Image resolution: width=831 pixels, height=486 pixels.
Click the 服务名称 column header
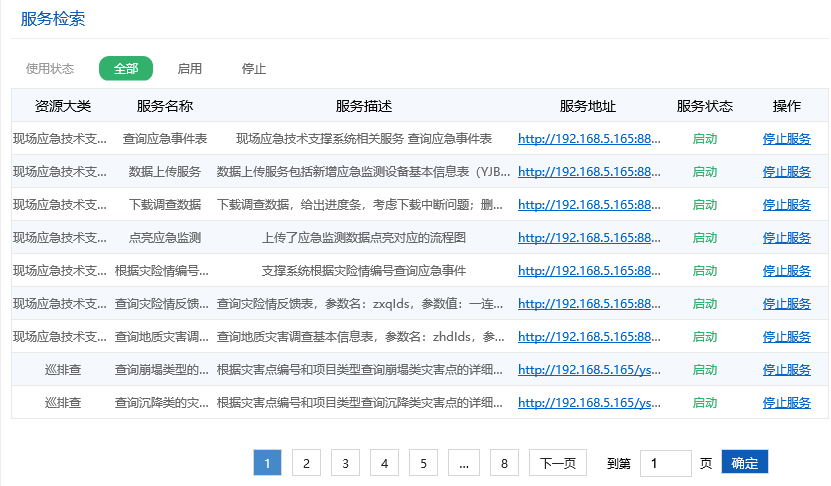tap(165, 106)
